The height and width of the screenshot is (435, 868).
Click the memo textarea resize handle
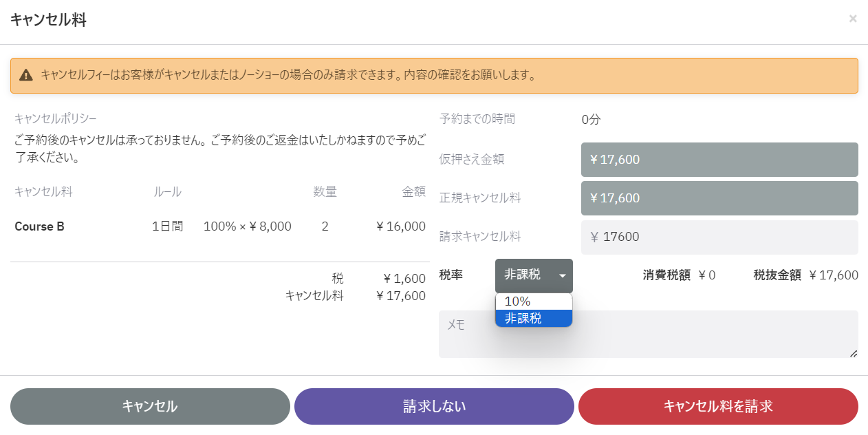(x=854, y=353)
